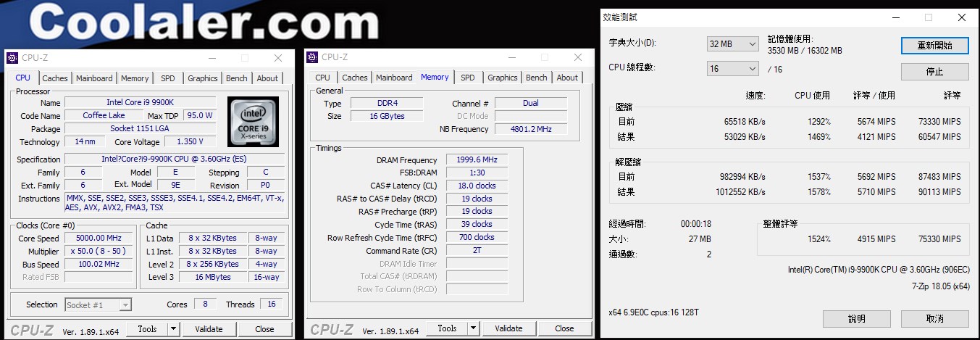Viewport: 980px width, 340px height.
Task: Click Memory tab in second CPU-Z window
Action: coord(435,77)
